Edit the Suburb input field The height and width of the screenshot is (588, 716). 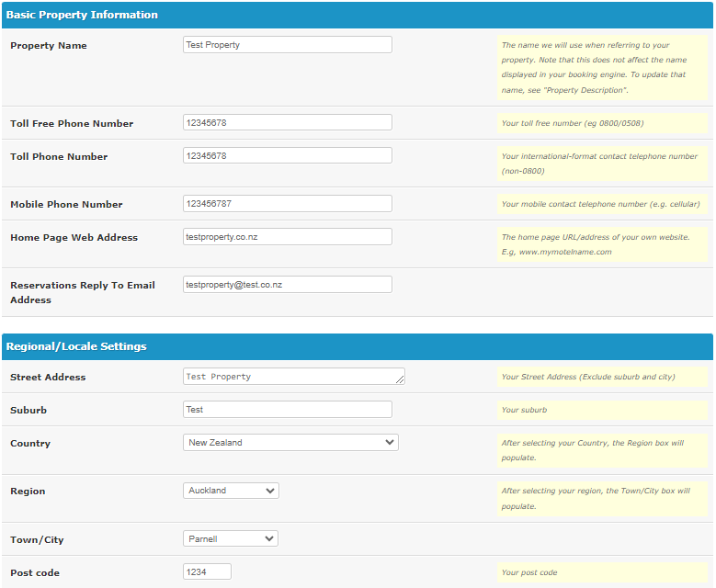[287, 410]
